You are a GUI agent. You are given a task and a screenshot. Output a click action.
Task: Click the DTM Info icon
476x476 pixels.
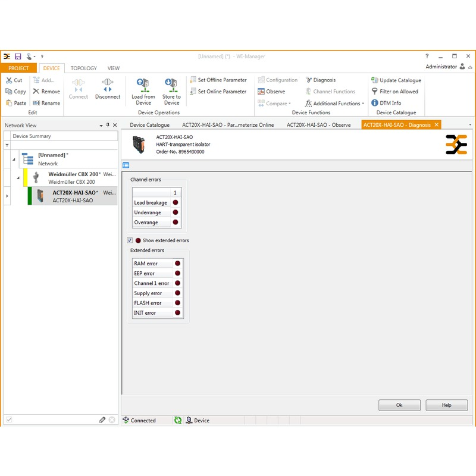[375, 103]
